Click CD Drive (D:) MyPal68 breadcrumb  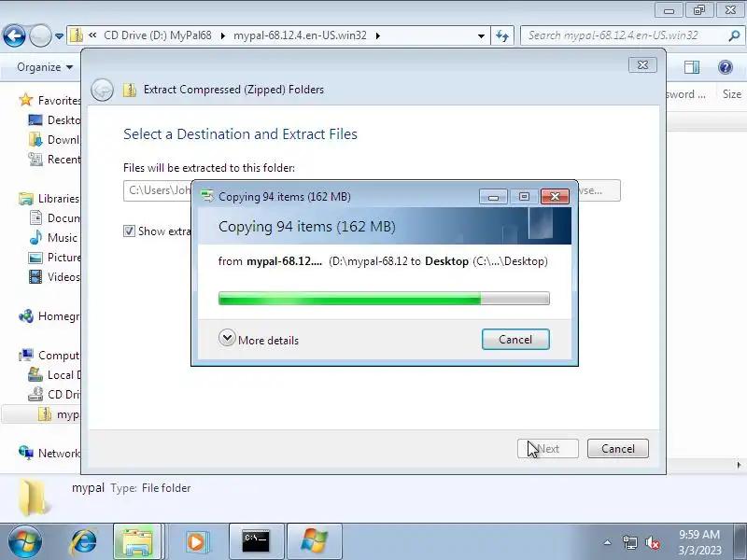tap(158, 35)
